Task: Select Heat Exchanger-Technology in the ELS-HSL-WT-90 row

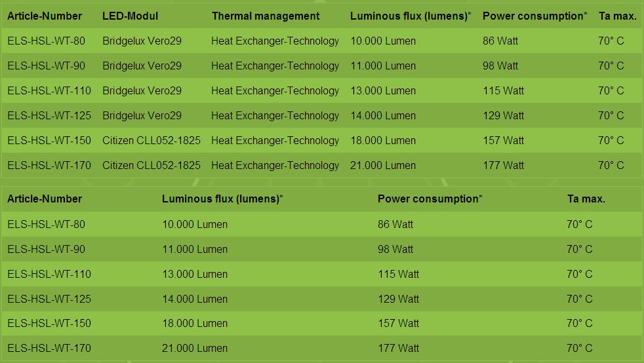Action: pyautogui.click(x=275, y=66)
